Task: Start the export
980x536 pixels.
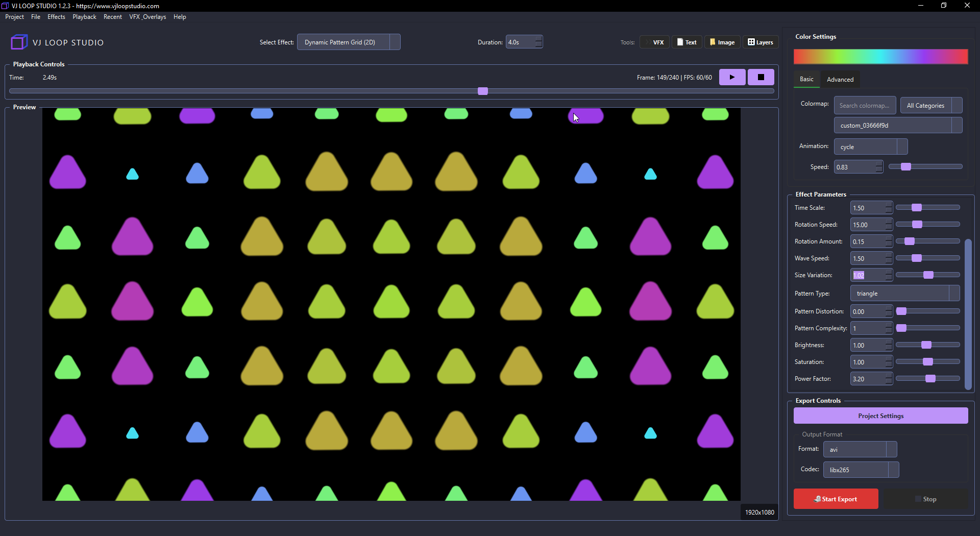Action: coord(836,499)
